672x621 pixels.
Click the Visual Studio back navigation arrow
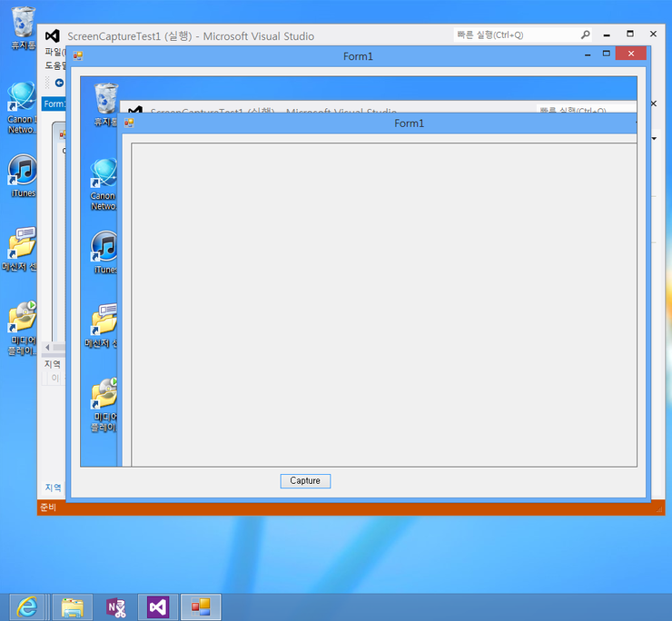point(59,83)
